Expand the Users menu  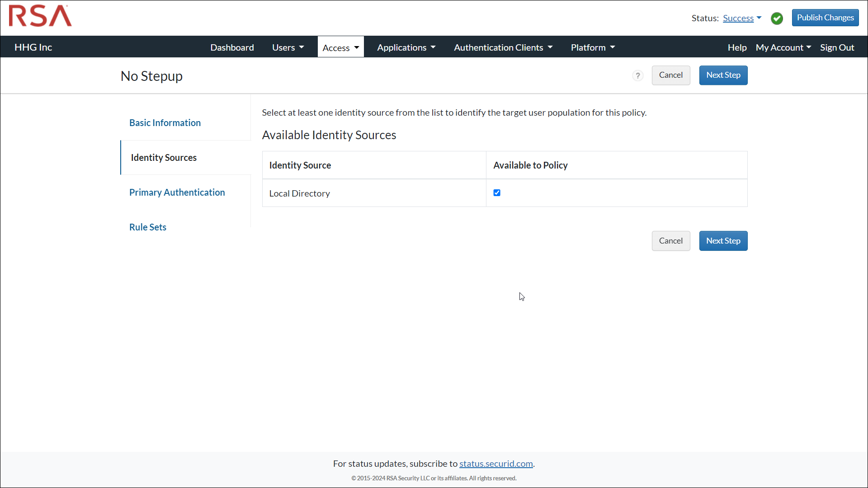click(288, 47)
